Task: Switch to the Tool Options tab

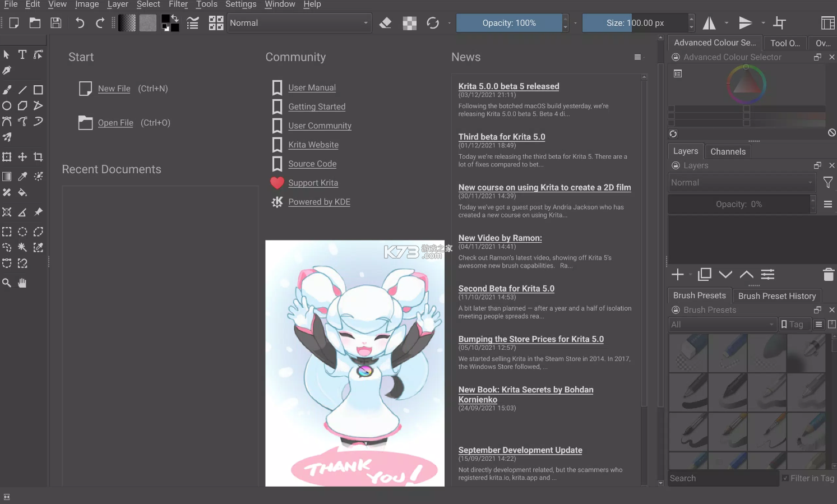Action: (785, 43)
